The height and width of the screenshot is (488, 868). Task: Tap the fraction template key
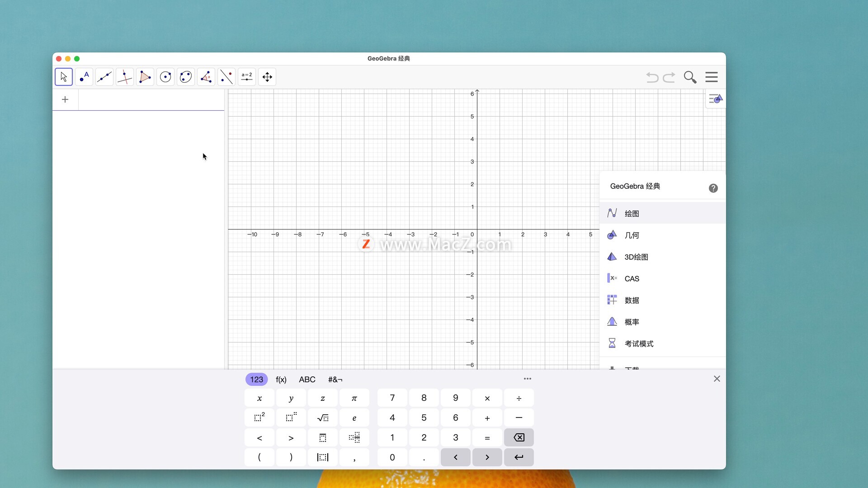[x=323, y=438]
